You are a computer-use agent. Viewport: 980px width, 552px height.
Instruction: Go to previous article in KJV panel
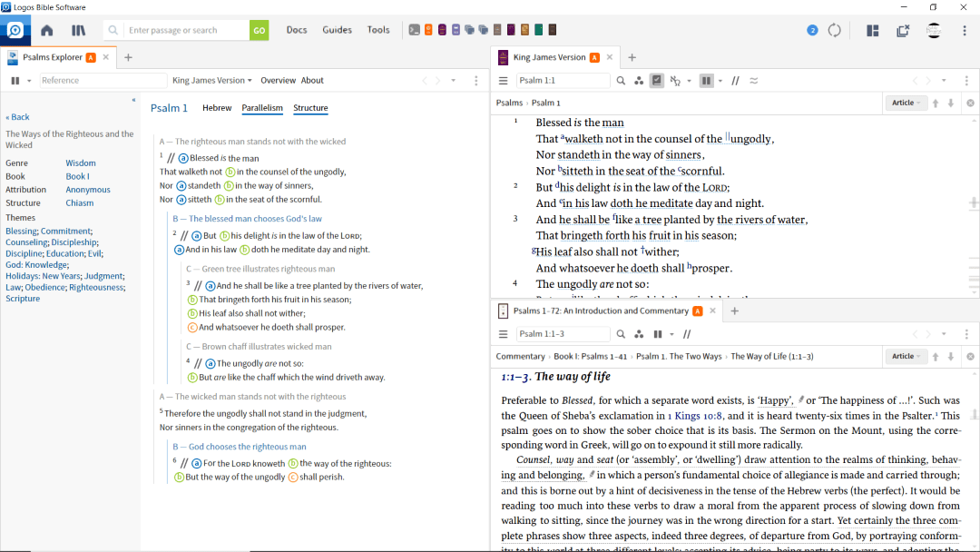[936, 103]
